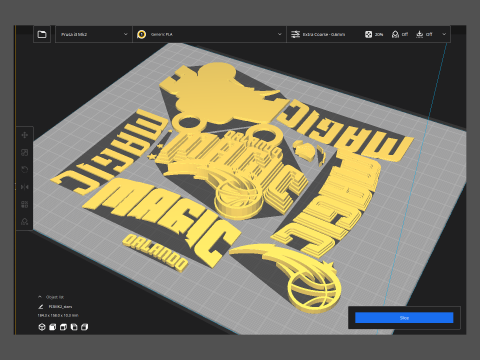Open file using the folder icon

coord(42,34)
